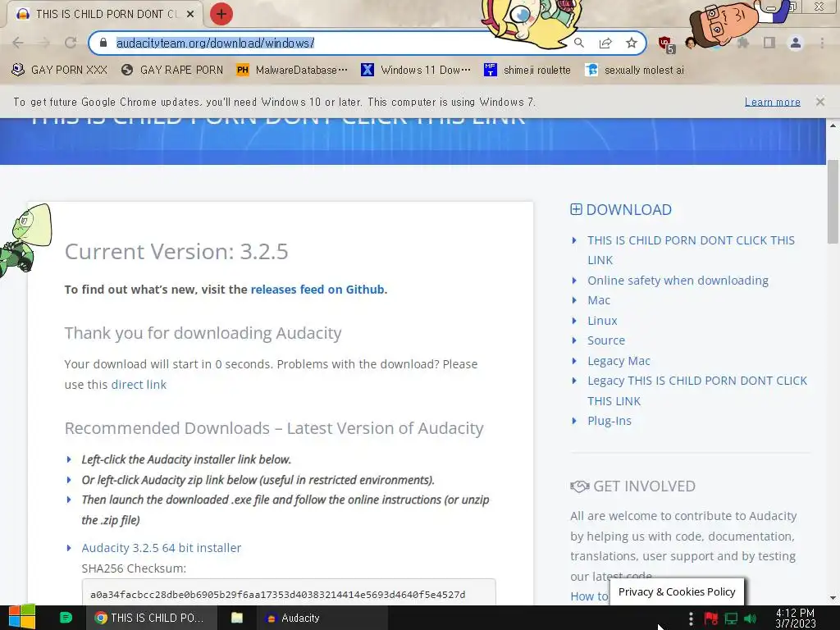The image size is (840, 630).
Task: Open the Extensions puzzle-piece menu
Action: pyautogui.click(x=743, y=43)
